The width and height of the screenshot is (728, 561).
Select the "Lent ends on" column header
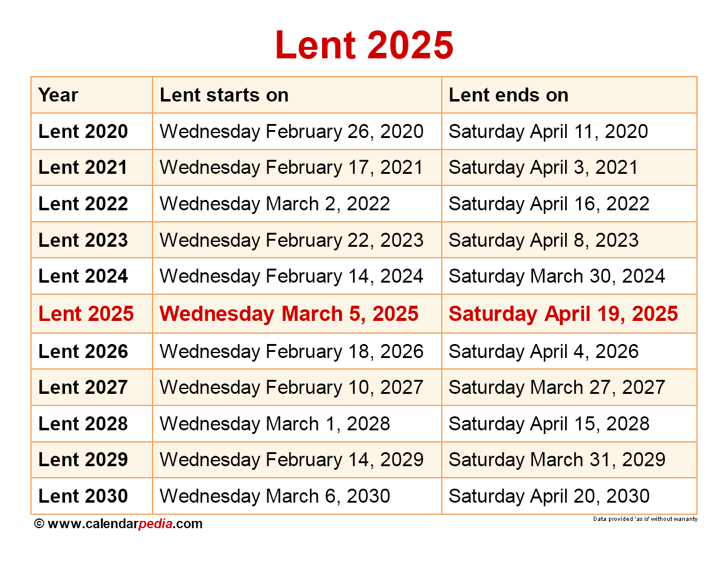509,95
